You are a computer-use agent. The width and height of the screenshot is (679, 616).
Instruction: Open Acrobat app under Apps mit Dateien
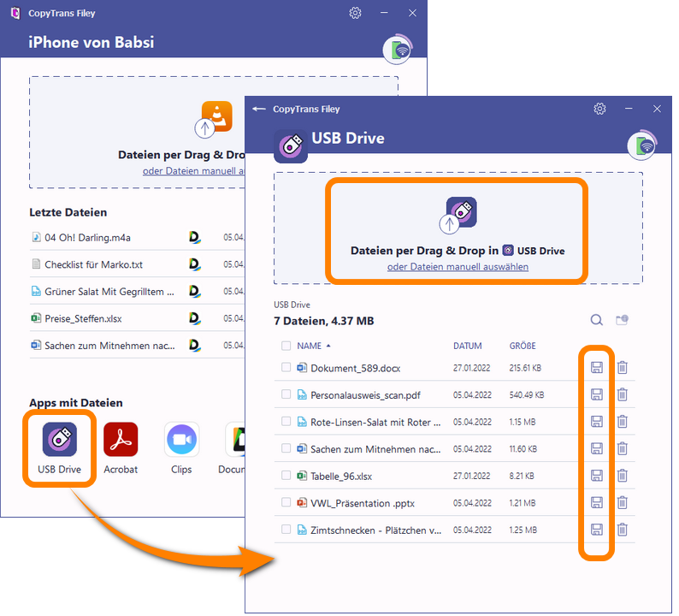[121, 448]
